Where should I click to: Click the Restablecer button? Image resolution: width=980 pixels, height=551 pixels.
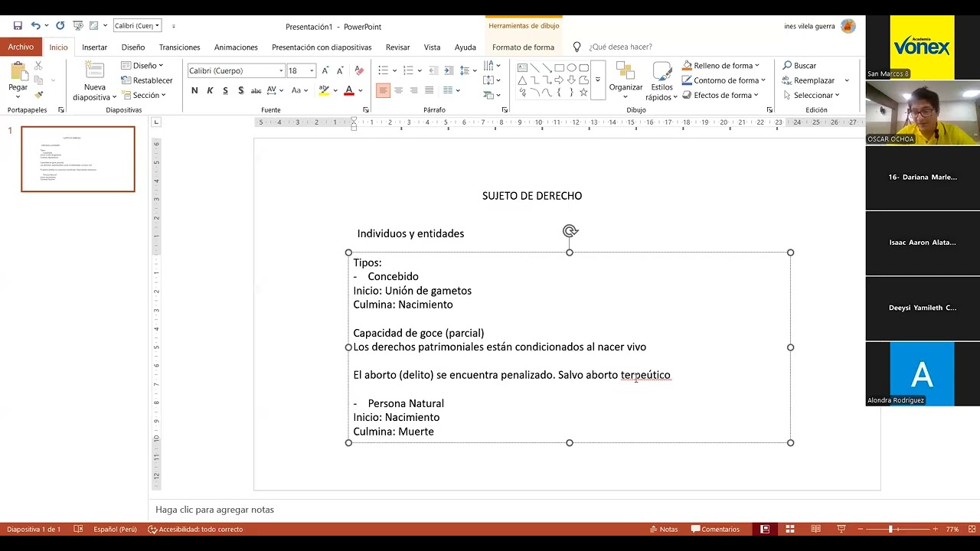146,80
